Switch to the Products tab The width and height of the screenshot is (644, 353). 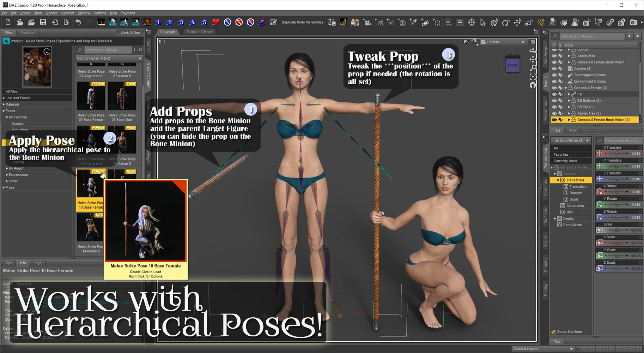27,32
